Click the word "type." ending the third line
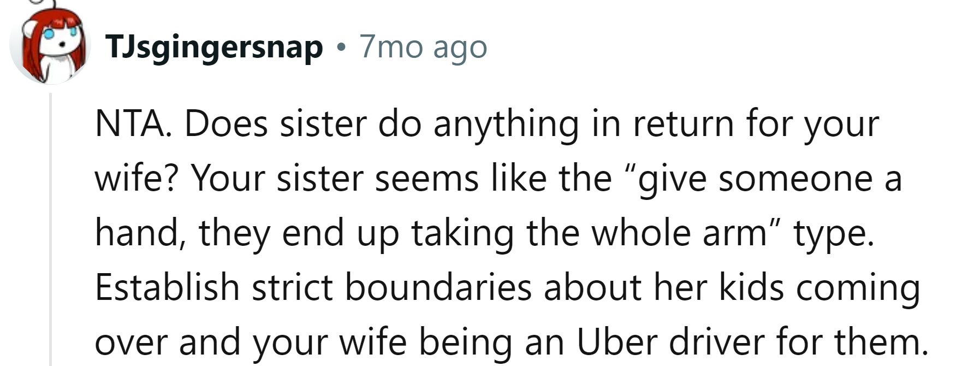Screen dimensions: 980x366 click(833, 233)
